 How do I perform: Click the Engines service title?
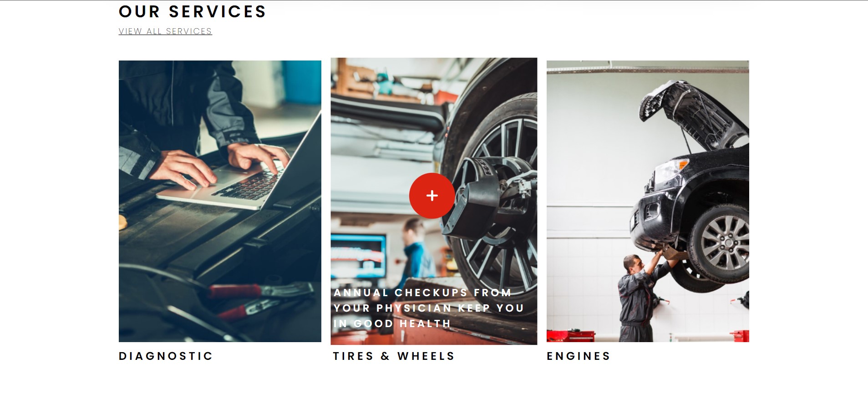point(579,356)
